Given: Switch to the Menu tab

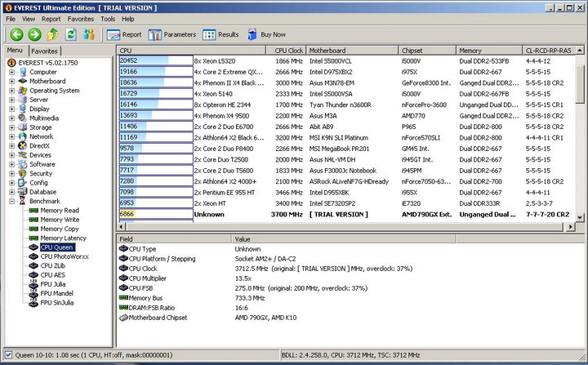Looking at the screenshot, I should pos(15,50).
